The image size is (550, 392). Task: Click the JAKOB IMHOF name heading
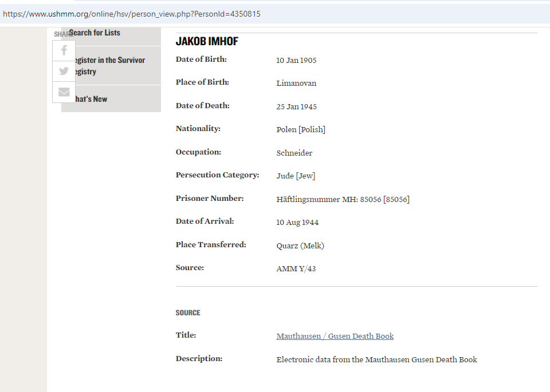click(207, 42)
